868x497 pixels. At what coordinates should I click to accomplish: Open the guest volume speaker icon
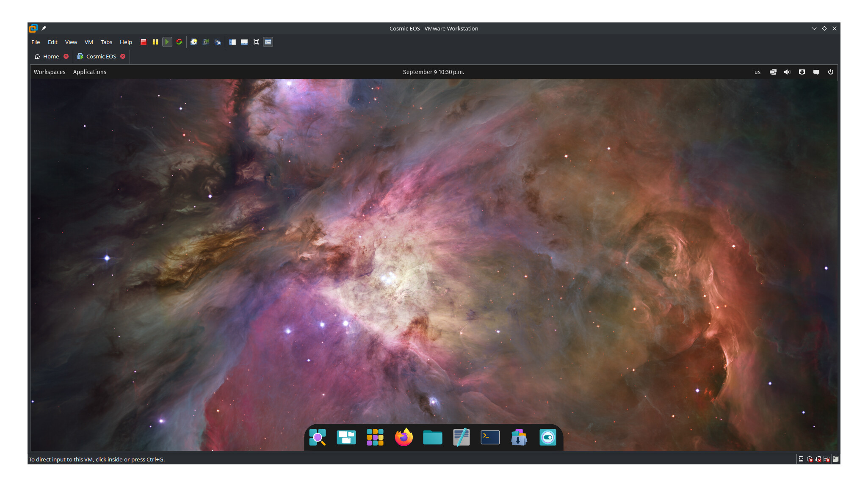click(x=788, y=72)
